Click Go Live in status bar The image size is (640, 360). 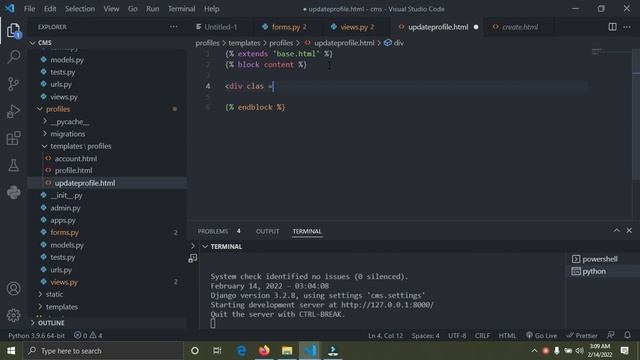pos(541,336)
